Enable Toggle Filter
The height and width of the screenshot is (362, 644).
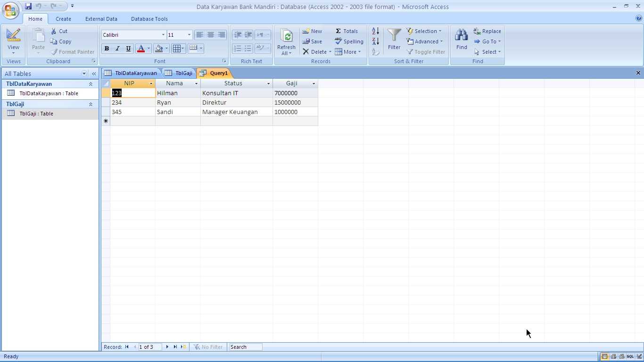click(x=426, y=52)
